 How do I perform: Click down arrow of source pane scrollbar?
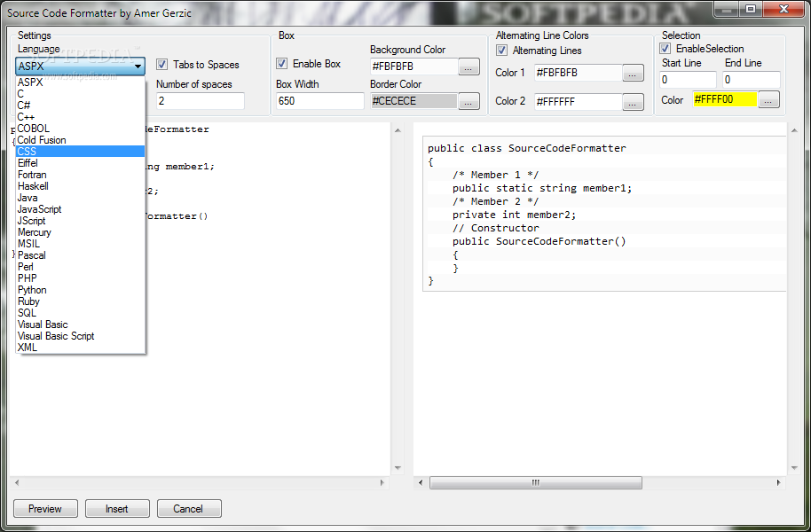(x=398, y=468)
